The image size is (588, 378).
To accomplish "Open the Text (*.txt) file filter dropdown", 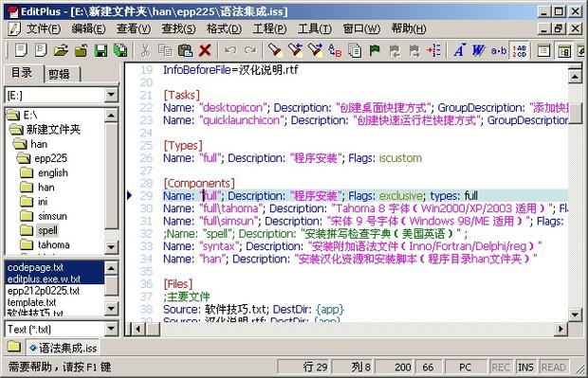I will pos(111,329).
